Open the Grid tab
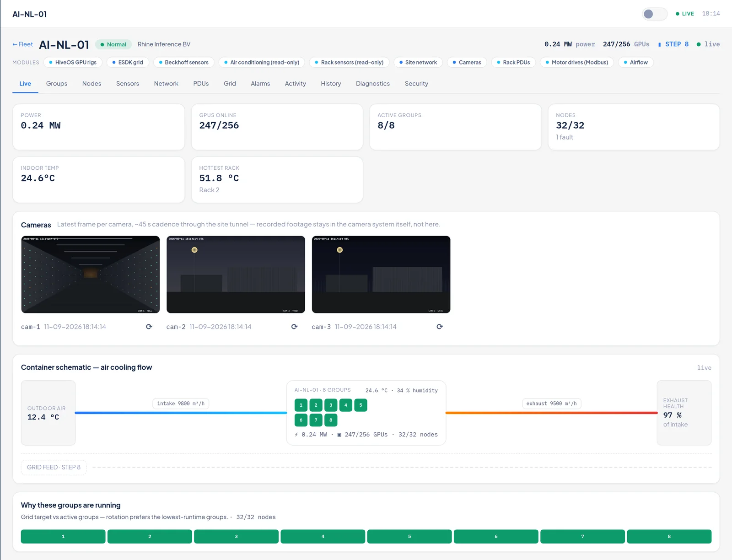732x560 pixels. 230,84
